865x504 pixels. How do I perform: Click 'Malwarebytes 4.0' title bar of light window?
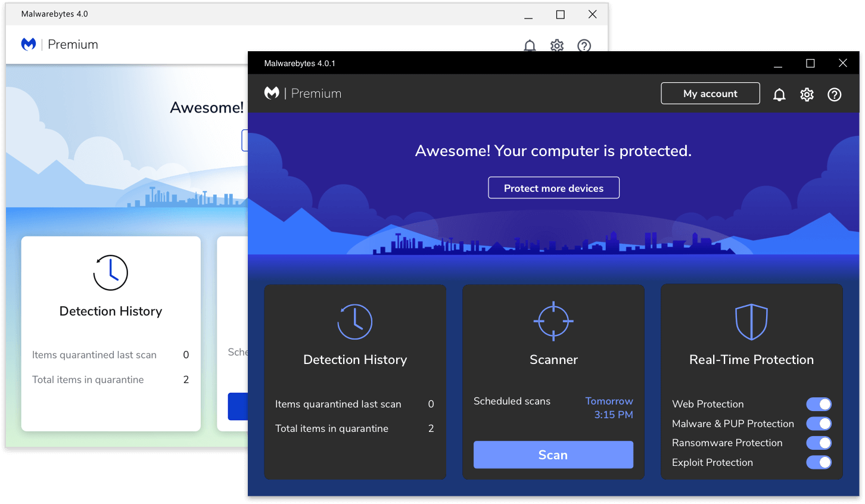[x=54, y=14]
